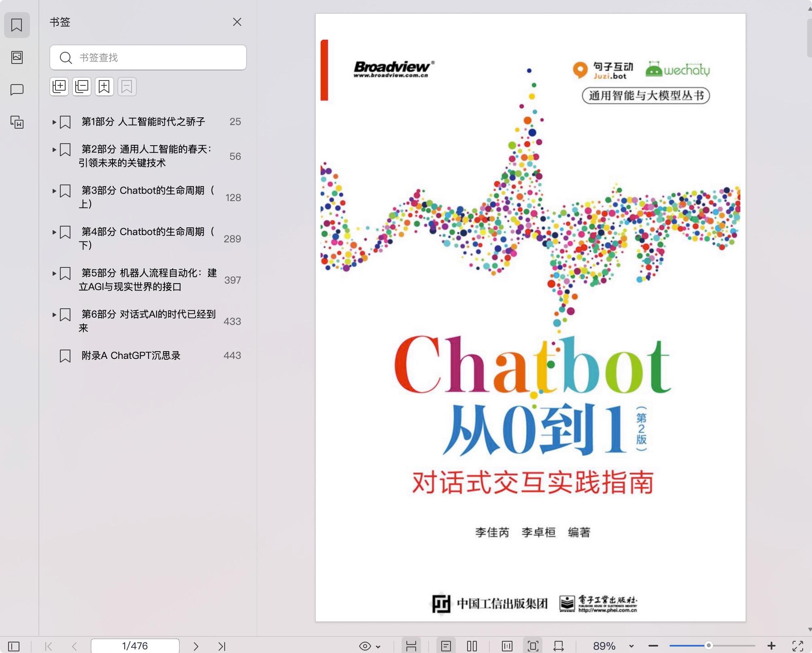Go to the first page
This screenshot has height=653, width=812.
pos(49,646)
